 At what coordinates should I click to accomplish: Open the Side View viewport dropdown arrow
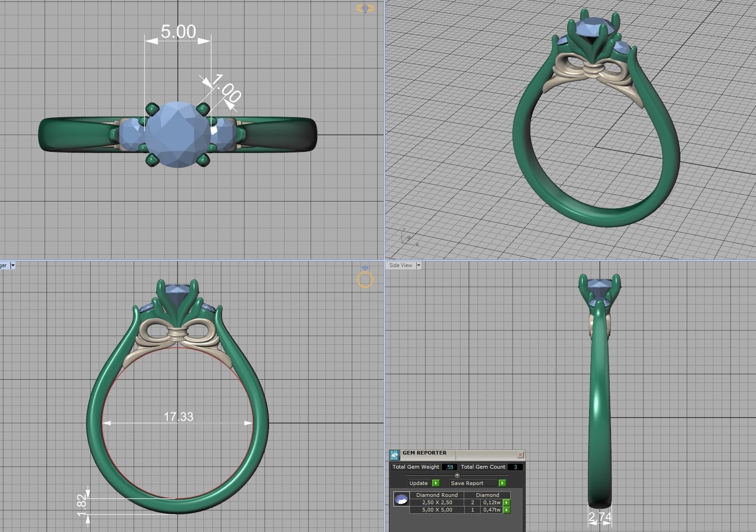click(x=418, y=265)
